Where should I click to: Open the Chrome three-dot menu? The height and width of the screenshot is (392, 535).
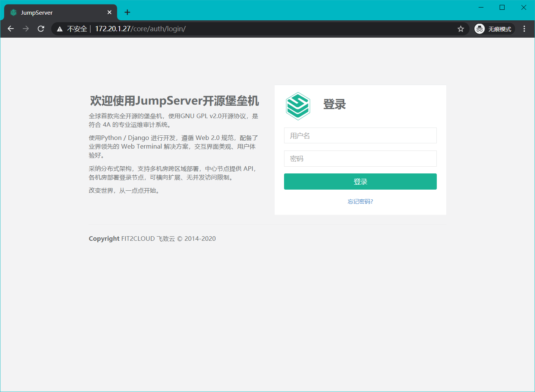click(x=524, y=29)
